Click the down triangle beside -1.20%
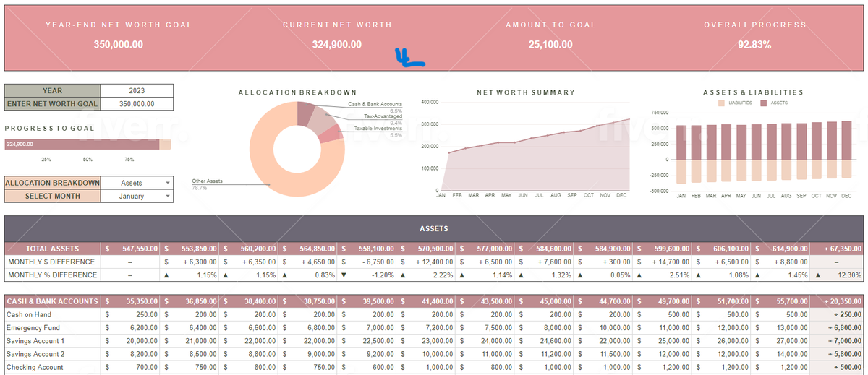This screenshot has width=868, height=375. [344, 275]
